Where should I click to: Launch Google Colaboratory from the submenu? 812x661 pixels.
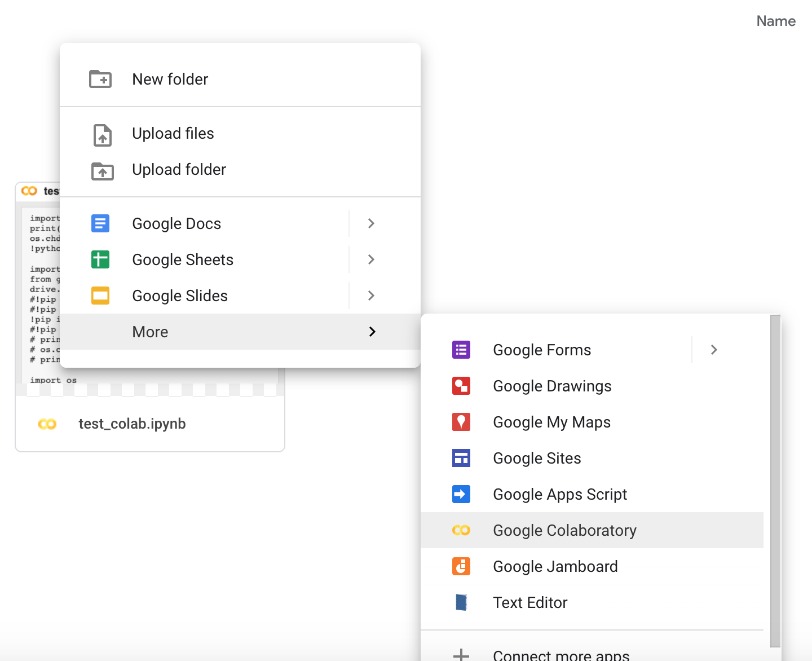pyautogui.click(x=592, y=530)
